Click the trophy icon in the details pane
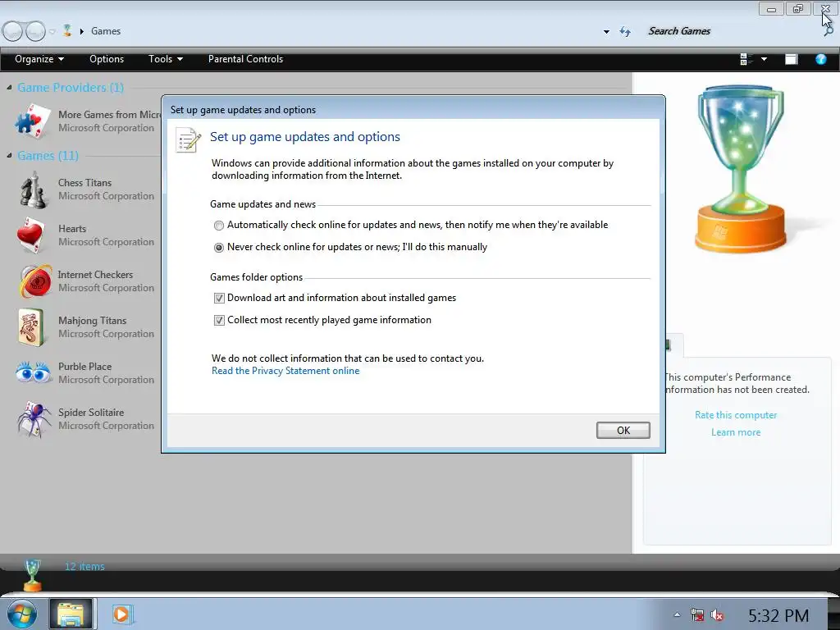The width and height of the screenshot is (840, 630). pos(33,574)
